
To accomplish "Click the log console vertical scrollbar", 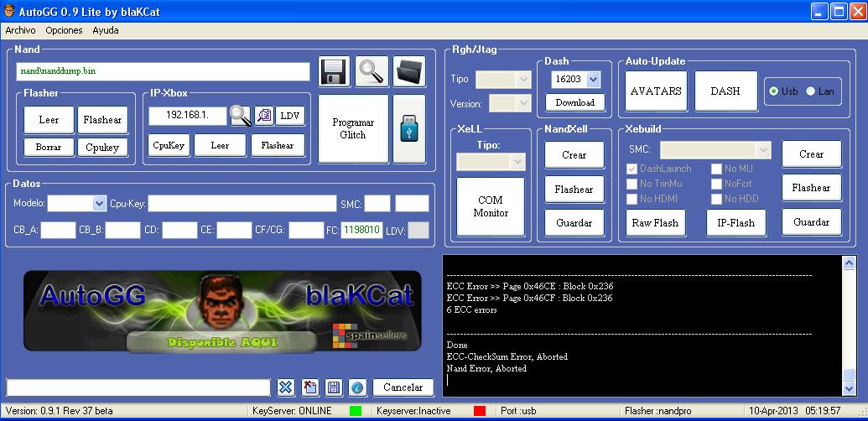I will tap(850, 325).
